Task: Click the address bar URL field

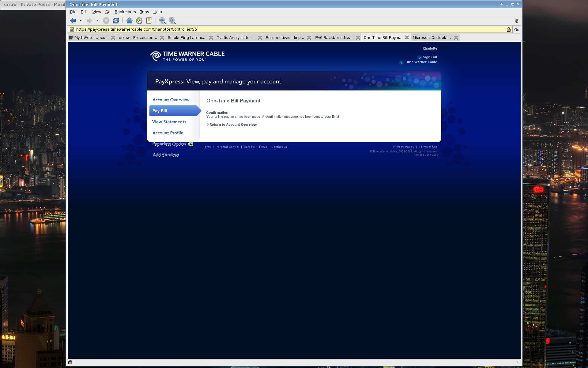Action: tap(290, 29)
